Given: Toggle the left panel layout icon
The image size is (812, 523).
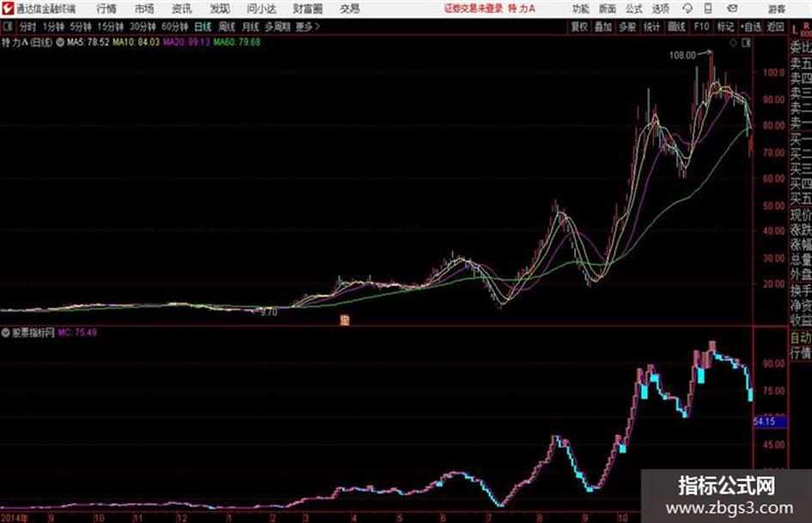Looking at the screenshot, I should click(8, 27).
